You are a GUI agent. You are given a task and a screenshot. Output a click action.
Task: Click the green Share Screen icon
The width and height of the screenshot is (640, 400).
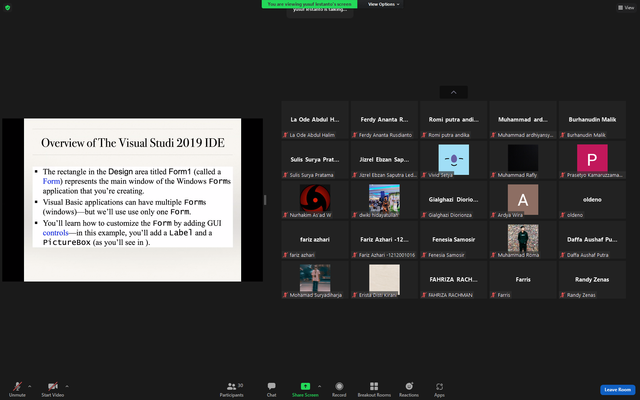click(305, 386)
